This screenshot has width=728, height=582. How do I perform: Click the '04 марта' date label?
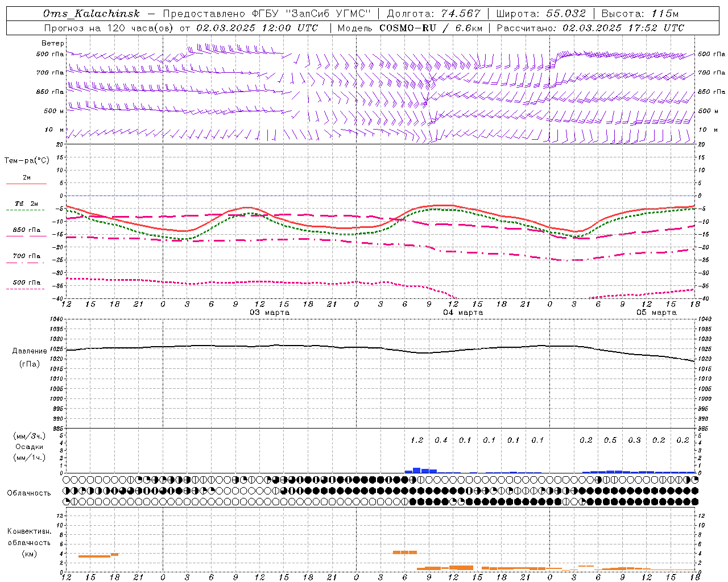point(463,312)
